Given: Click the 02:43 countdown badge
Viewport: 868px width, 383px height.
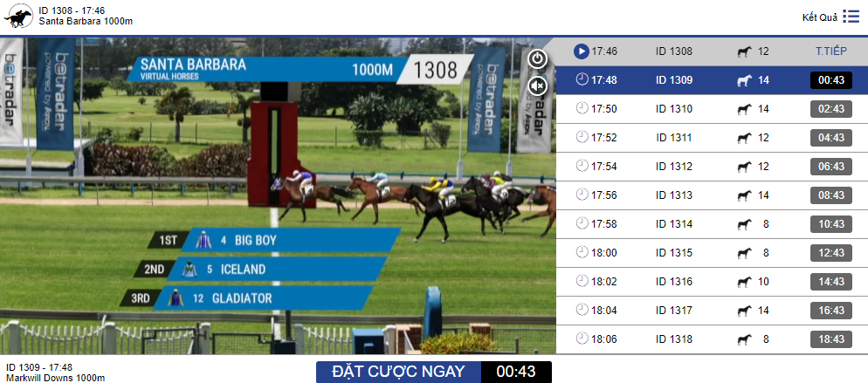Looking at the screenshot, I should click(831, 109).
